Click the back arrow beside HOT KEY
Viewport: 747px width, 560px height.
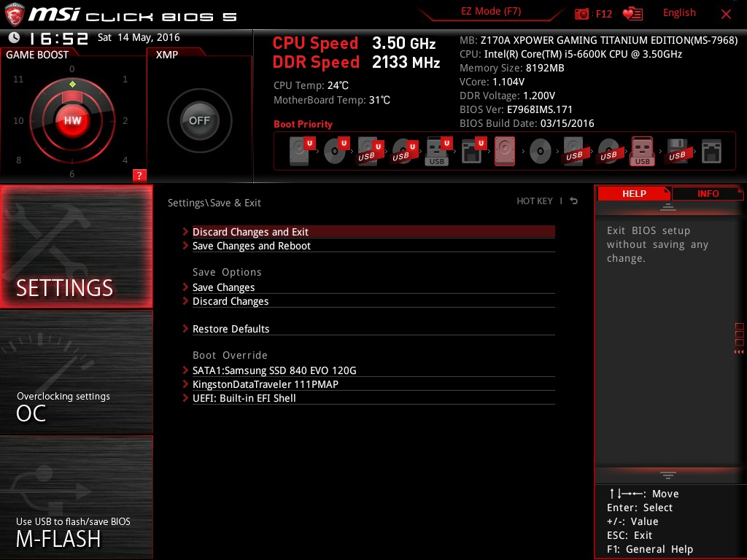point(574,201)
